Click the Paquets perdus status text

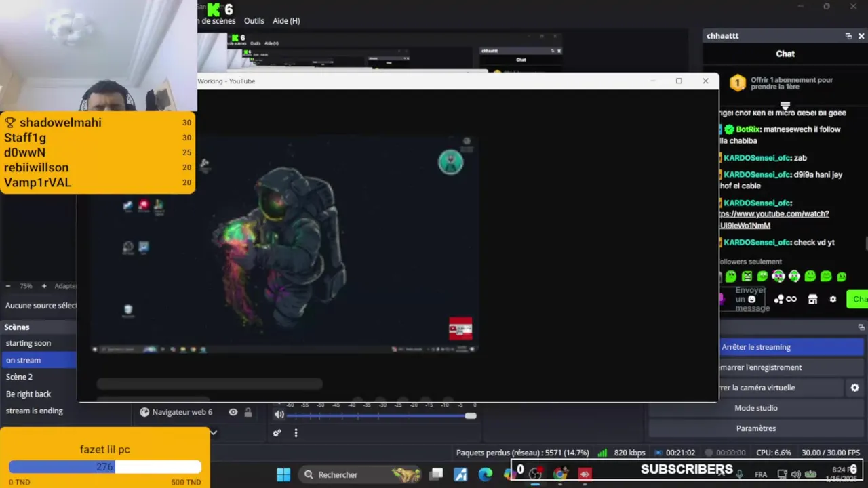[523, 453]
